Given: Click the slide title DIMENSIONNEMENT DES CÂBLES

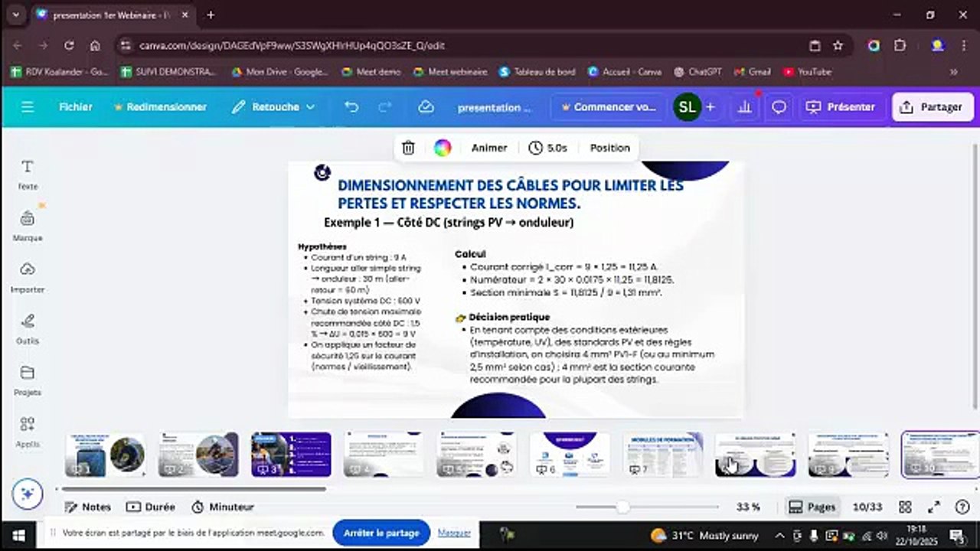Looking at the screenshot, I should click(x=511, y=194).
